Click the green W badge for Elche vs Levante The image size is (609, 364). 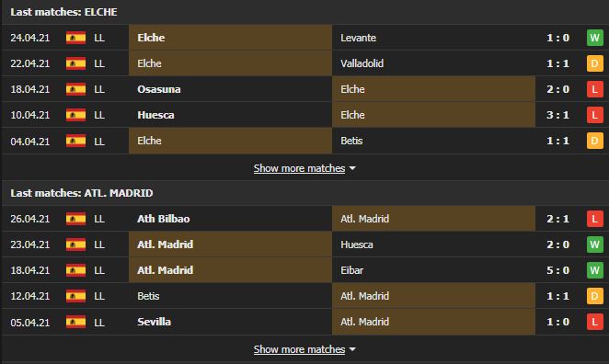coord(594,38)
